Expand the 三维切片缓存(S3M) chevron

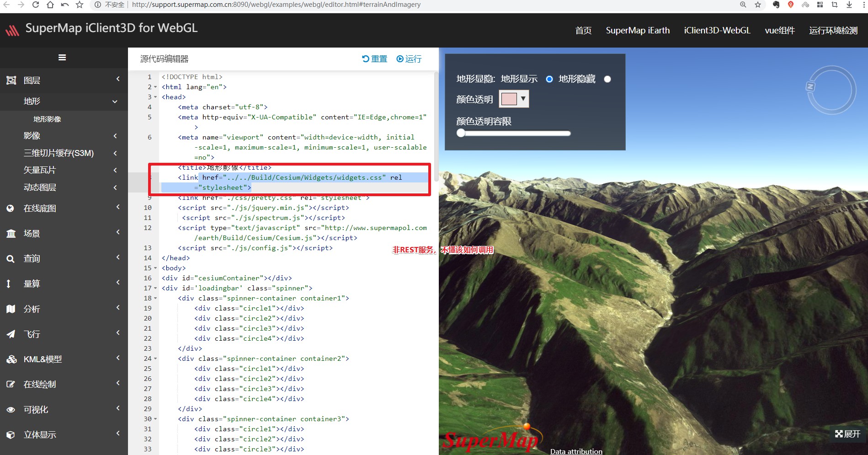pyautogui.click(x=115, y=153)
